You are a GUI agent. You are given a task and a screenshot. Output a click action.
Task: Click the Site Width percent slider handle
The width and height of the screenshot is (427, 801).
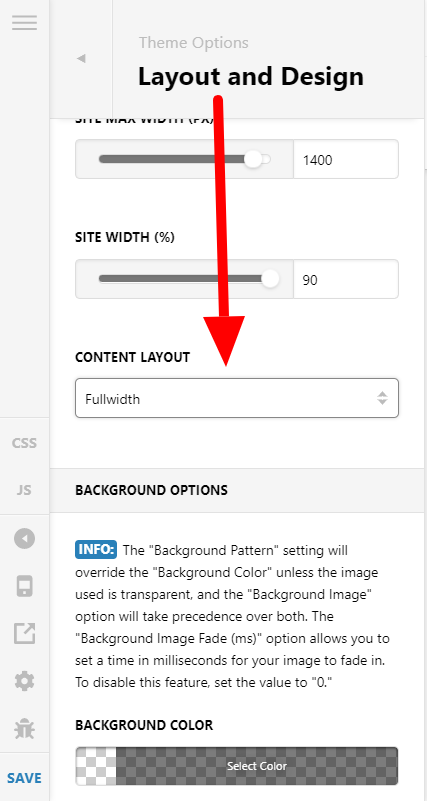(x=270, y=279)
